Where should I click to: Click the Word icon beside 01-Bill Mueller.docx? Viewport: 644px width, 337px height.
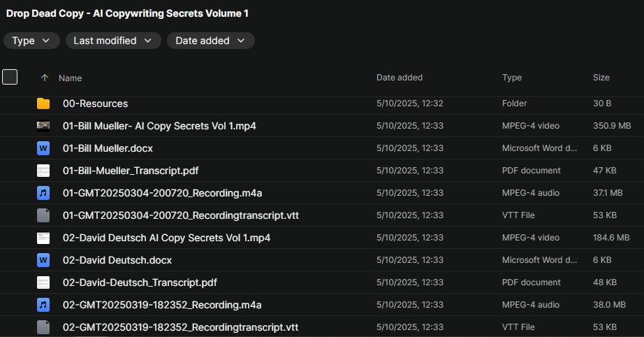(43, 148)
